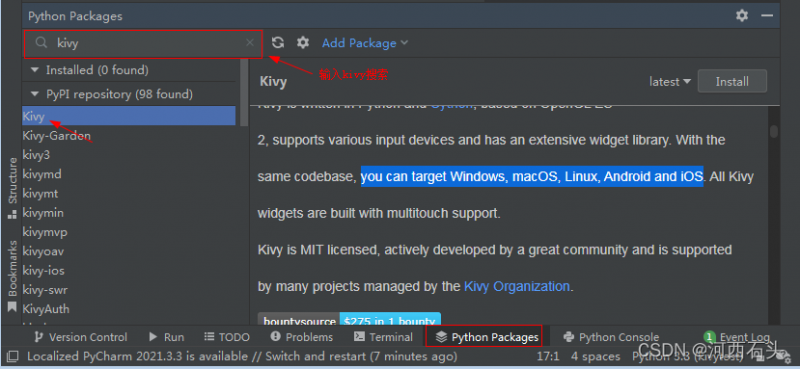Hide the Python Packages tool window

coord(767,16)
